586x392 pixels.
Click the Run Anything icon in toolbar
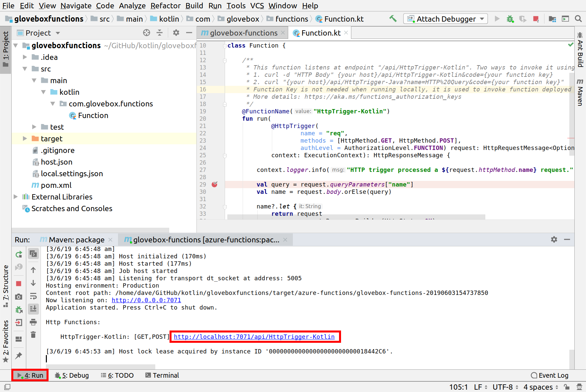click(x=565, y=19)
